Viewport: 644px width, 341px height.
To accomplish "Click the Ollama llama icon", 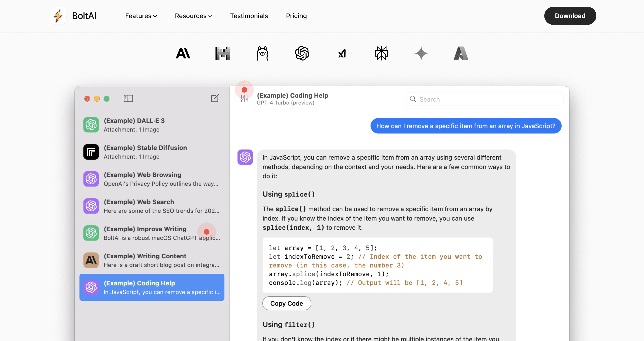I will click(262, 53).
